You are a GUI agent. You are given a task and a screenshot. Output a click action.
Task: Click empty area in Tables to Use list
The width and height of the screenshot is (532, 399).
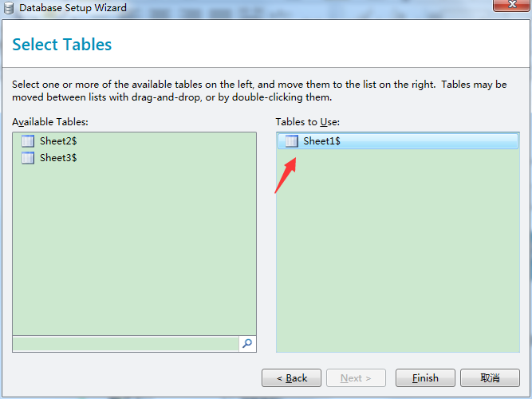tap(398, 251)
